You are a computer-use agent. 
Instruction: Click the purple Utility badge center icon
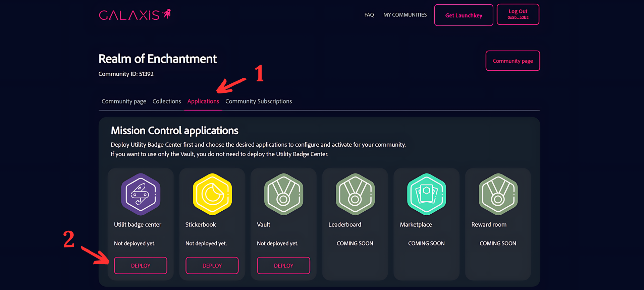pyautogui.click(x=141, y=194)
